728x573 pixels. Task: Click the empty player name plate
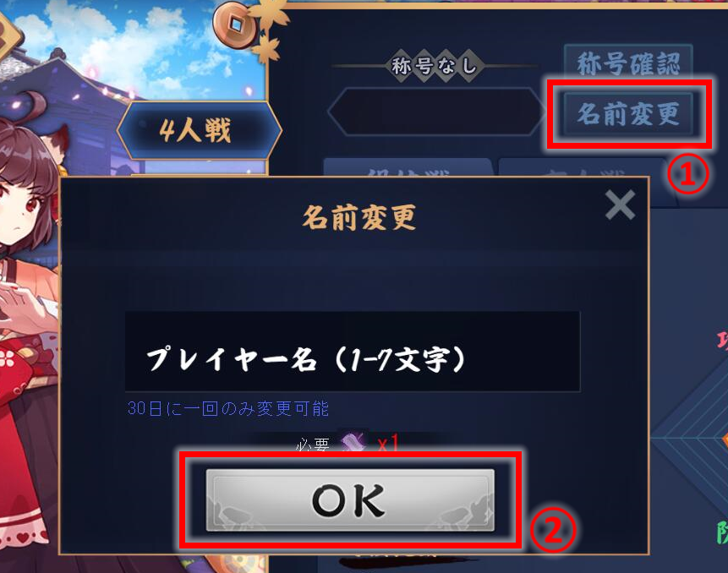[437, 112]
